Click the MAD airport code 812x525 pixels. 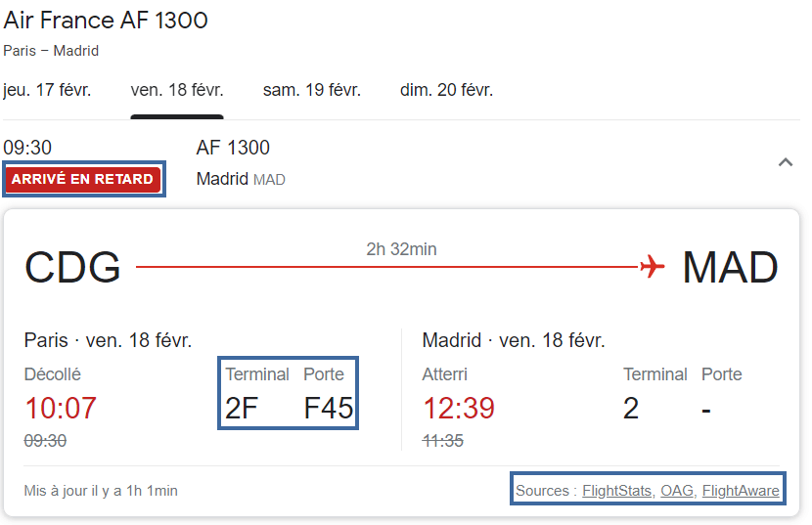coord(730,267)
